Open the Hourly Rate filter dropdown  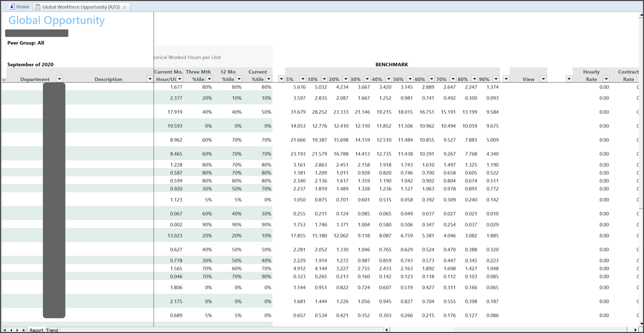606,79
